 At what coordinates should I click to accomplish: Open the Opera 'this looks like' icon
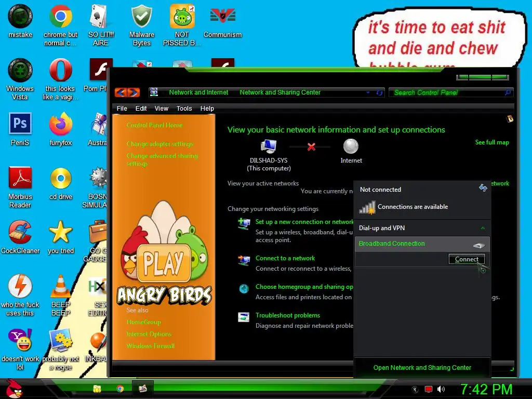(x=60, y=79)
